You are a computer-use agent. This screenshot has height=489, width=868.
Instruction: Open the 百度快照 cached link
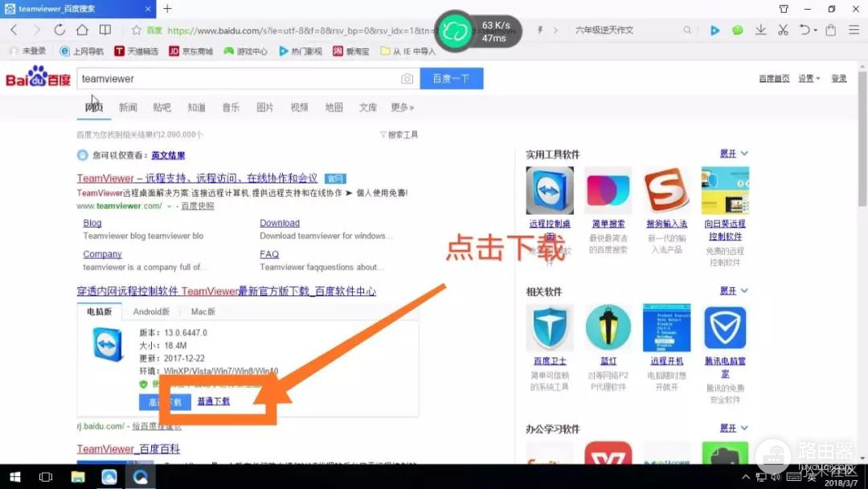click(x=198, y=206)
